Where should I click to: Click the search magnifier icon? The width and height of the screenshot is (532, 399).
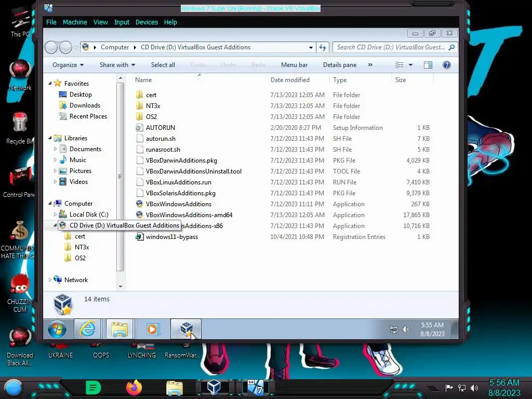[x=451, y=47]
